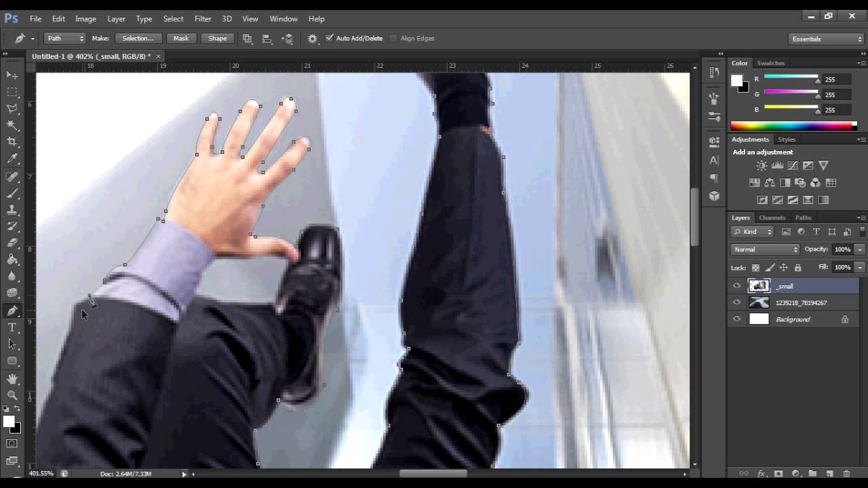Open the Opacity value dropdown arrow
Image resolution: width=868 pixels, height=488 pixels.
(x=860, y=249)
